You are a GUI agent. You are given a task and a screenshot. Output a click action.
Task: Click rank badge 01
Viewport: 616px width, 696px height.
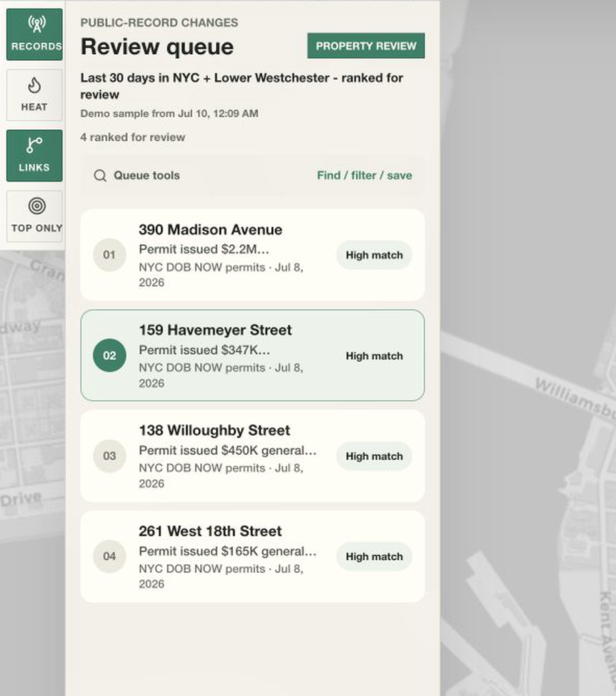(x=109, y=255)
